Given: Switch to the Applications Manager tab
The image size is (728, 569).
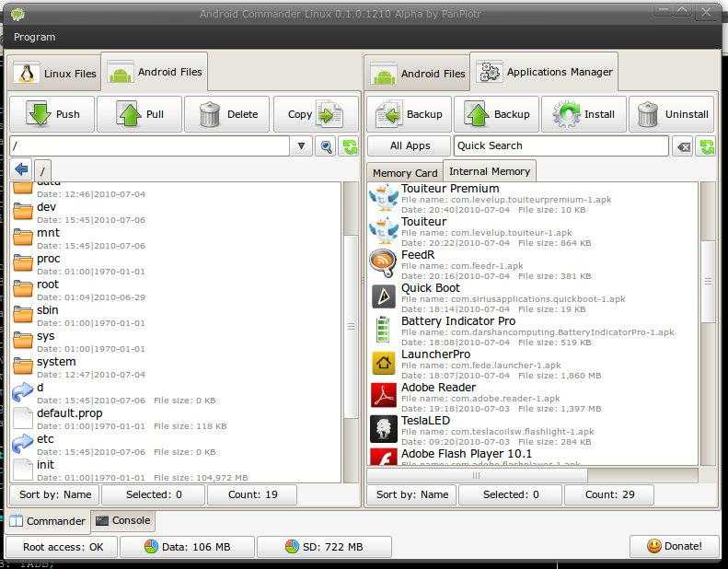Looking at the screenshot, I should tap(544, 72).
